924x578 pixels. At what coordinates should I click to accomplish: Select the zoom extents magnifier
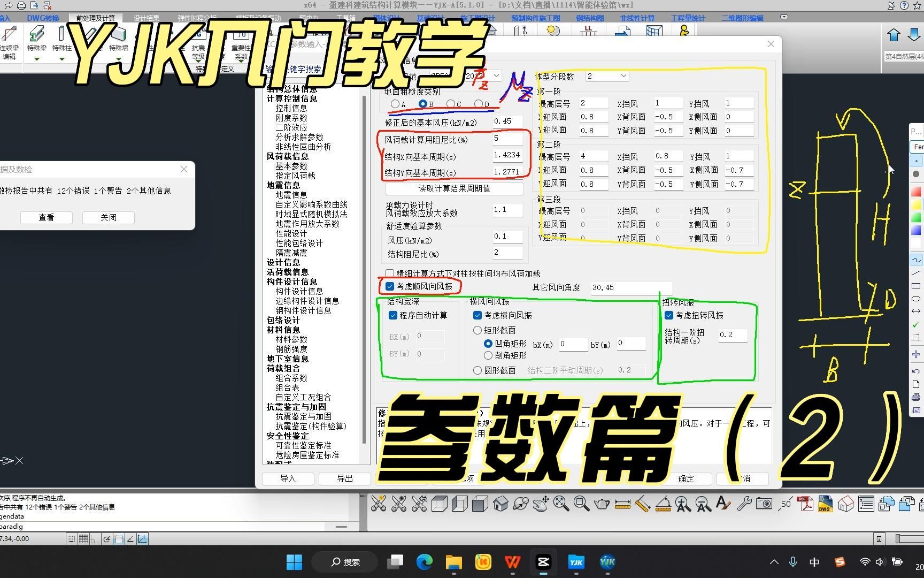561,504
